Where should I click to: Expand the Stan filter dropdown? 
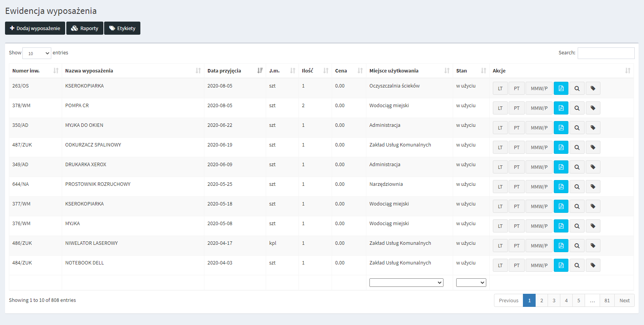click(471, 283)
